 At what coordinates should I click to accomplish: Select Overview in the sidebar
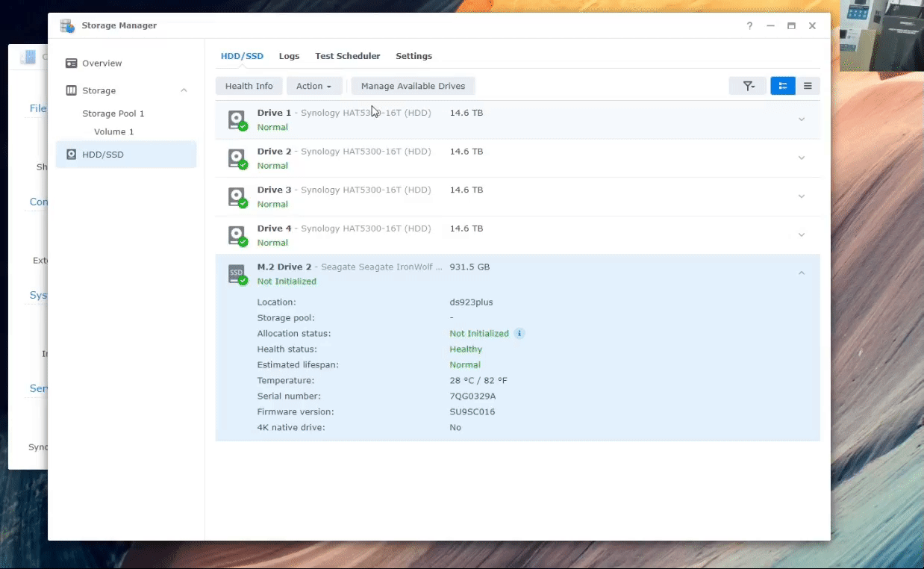pyautogui.click(x=126, y=63)
